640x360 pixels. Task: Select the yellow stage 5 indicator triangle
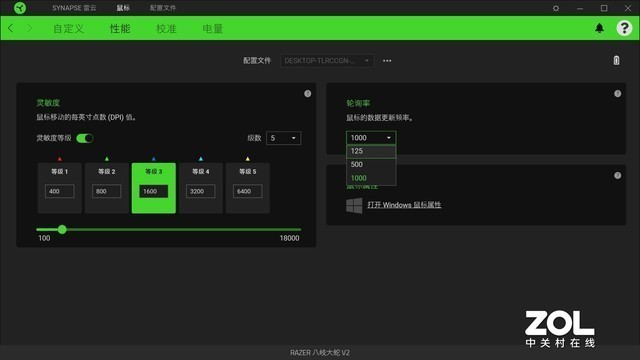[247, 159]
